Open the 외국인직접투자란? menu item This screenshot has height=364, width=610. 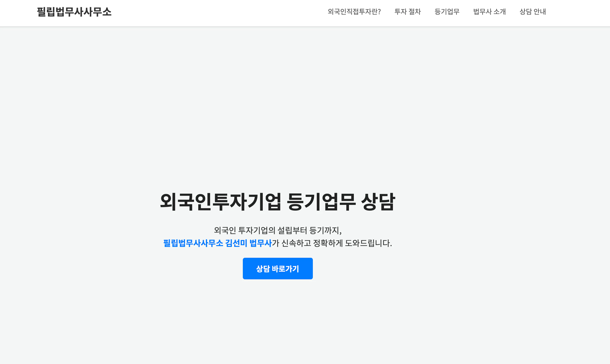354,11
